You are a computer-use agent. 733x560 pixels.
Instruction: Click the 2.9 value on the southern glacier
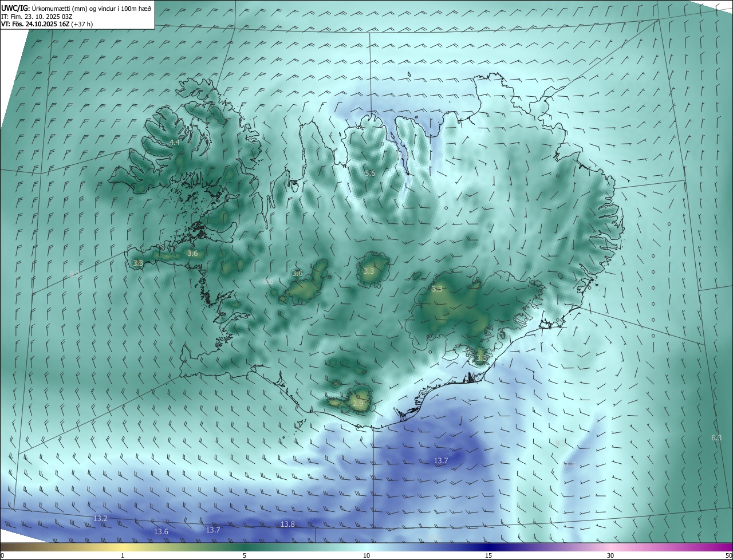358,404
